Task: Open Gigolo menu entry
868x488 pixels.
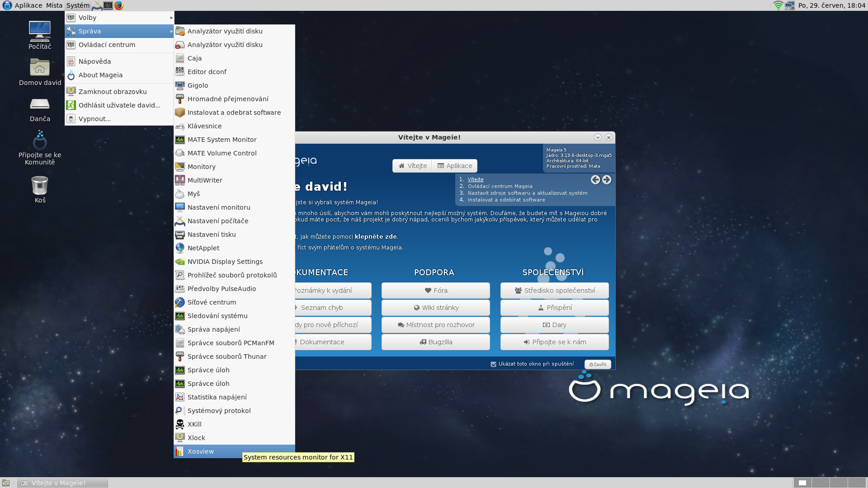Action: pyautogui.click(x=234, y=85)
